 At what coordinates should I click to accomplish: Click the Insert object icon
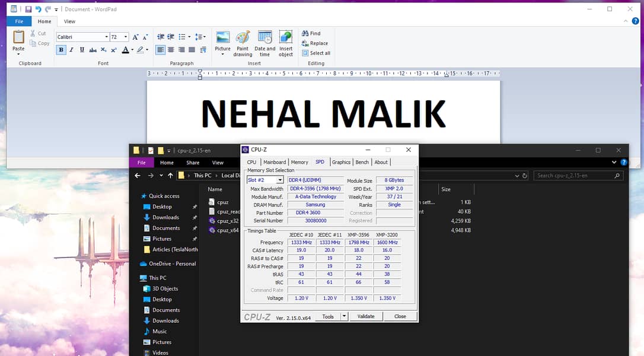point(286,38)
